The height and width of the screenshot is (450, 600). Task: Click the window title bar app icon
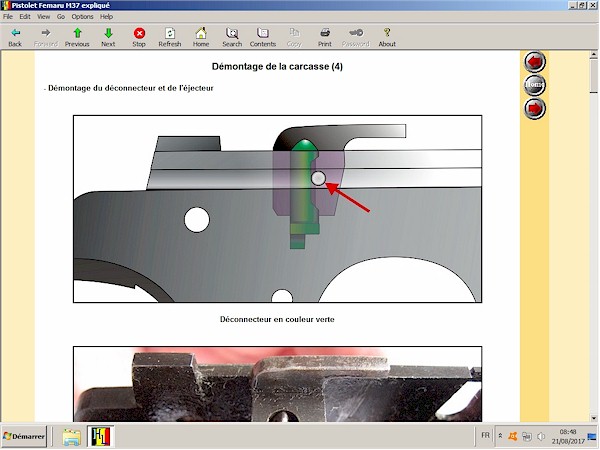(x=5, y=5)
